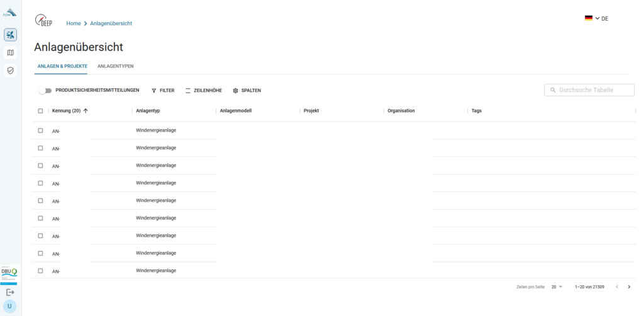Open the rows per page dropdown
The width and height of the screenshot is (644, 316).
[557, 287]
